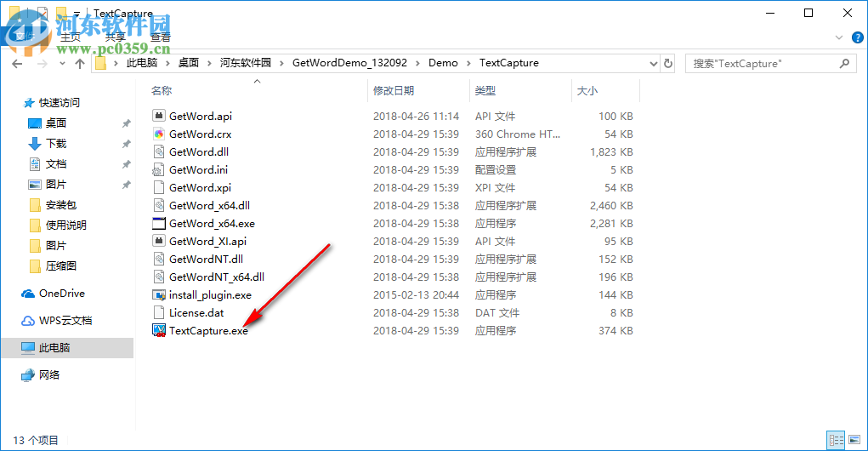This screenshot has width=868, height=451.
Task: Go up one folder level
Action: (80, 64)
